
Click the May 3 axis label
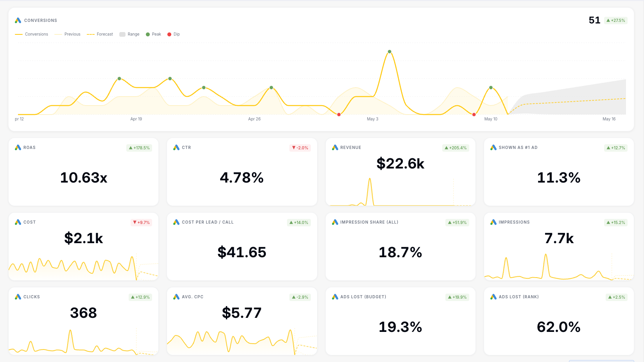point(373,119)
